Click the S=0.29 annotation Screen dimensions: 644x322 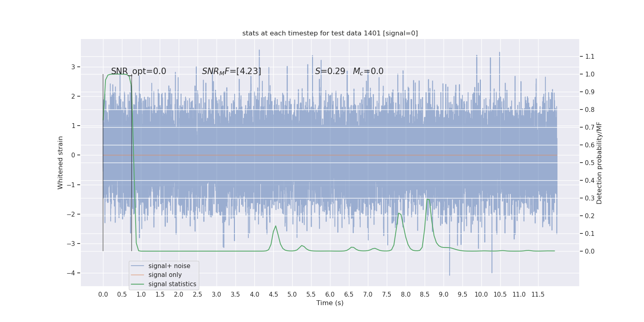pos(330,71)
